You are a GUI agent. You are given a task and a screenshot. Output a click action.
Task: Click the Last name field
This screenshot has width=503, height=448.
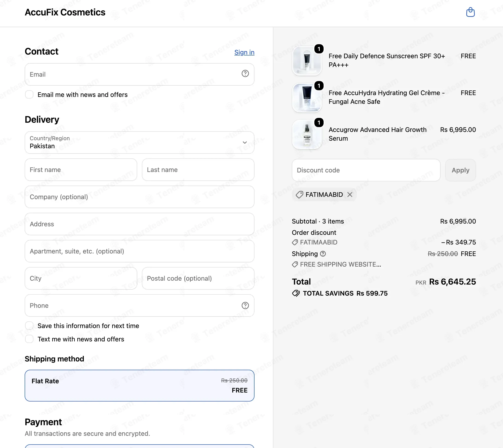198,170
